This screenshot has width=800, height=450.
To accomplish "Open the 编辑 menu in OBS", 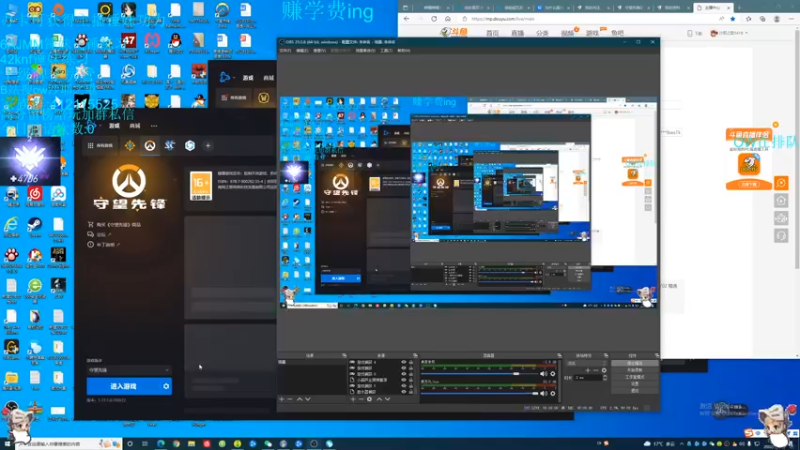I will (302, 51).
